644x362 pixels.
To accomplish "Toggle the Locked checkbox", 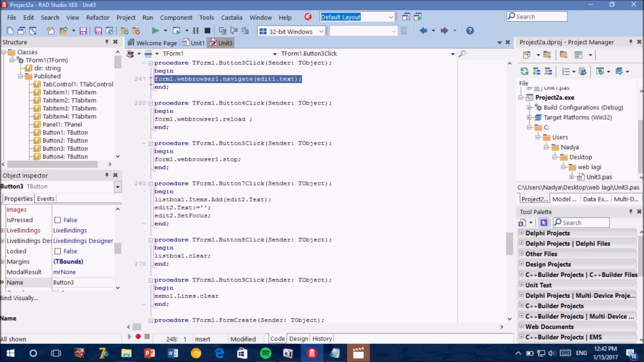I will [57, 251].
